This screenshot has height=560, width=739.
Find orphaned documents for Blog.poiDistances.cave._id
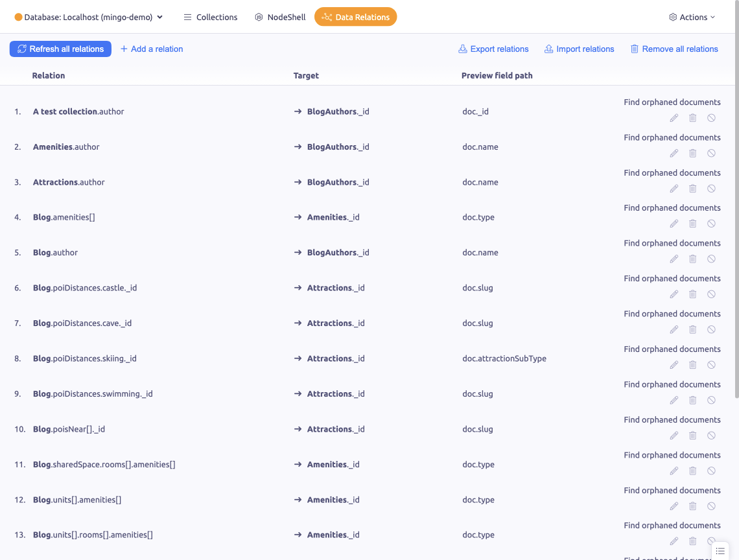[x=672, y=314]
